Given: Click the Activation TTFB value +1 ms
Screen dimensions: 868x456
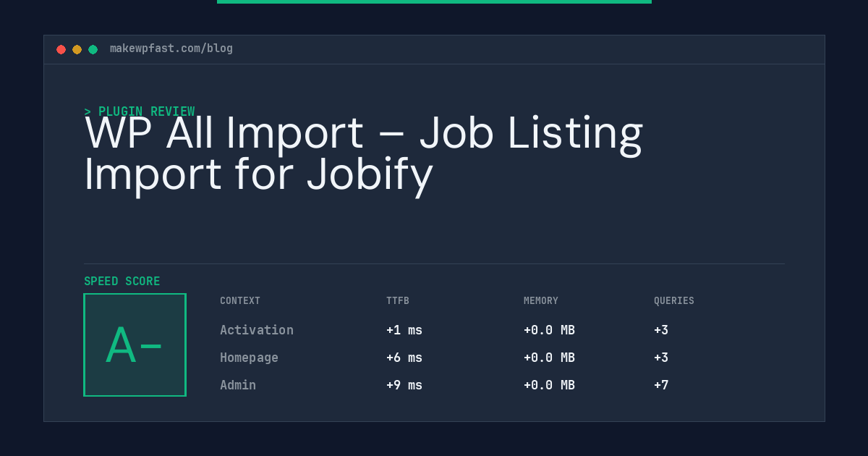Looking at the screenshot, I should click(x=404, y=330).
